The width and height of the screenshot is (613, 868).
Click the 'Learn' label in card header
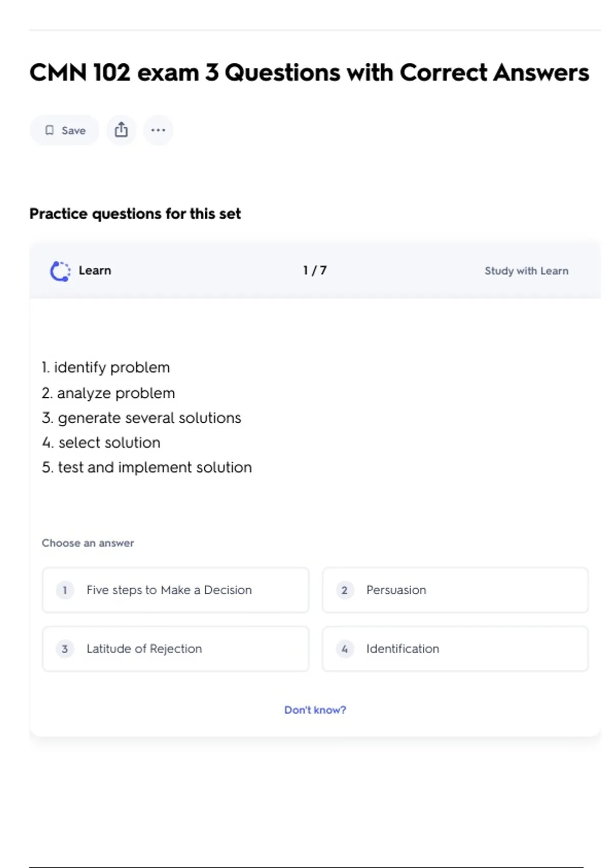point(95,271)
